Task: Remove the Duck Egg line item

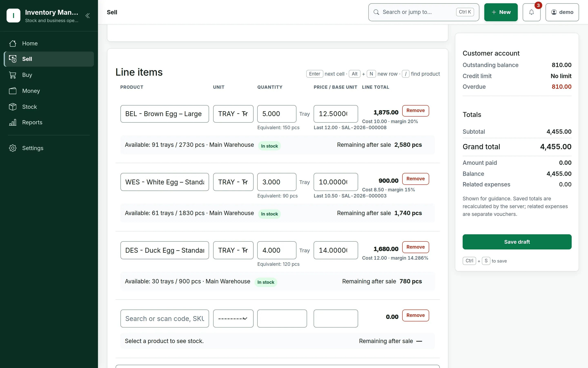Action: pos(415,247)
